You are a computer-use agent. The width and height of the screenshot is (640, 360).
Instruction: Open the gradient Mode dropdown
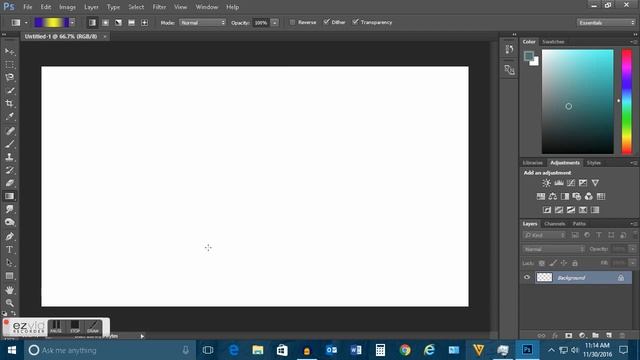click(x=202, y=23)
